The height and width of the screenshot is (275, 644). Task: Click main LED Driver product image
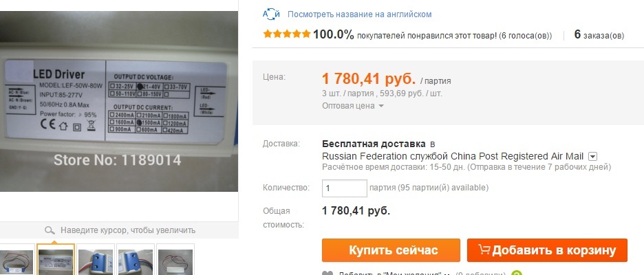pyautogui.click(x=119, y=101)
